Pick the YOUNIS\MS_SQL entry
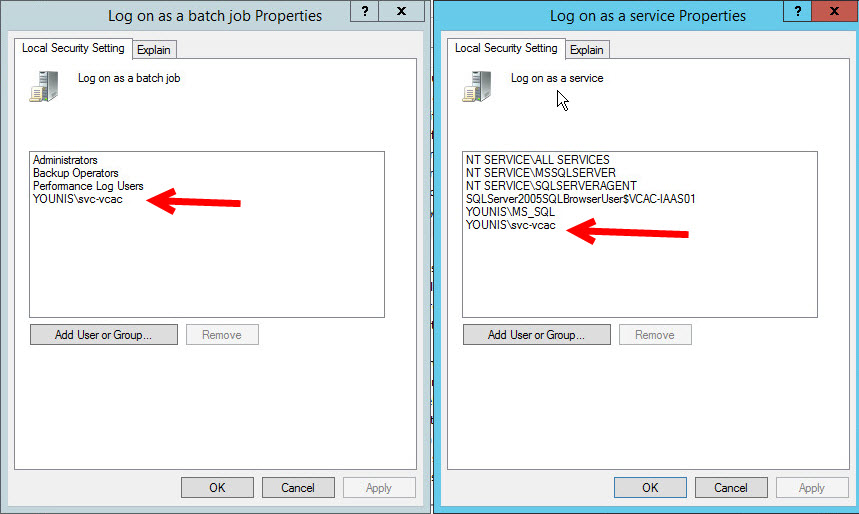Screen dimensions: 859x514 pos(510,212)
